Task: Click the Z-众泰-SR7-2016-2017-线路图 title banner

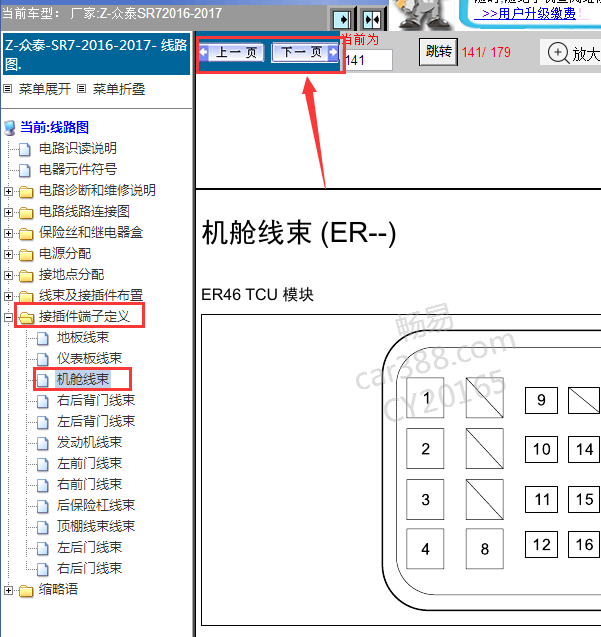Action: (96, 54)
